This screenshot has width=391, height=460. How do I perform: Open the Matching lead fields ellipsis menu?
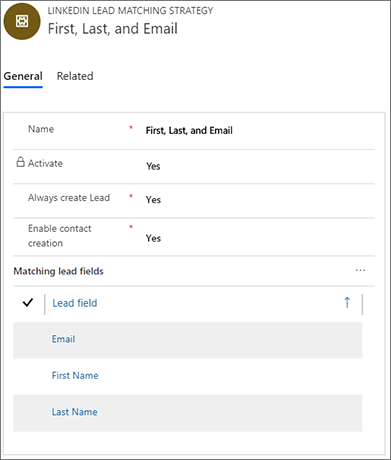coord(360,270)
